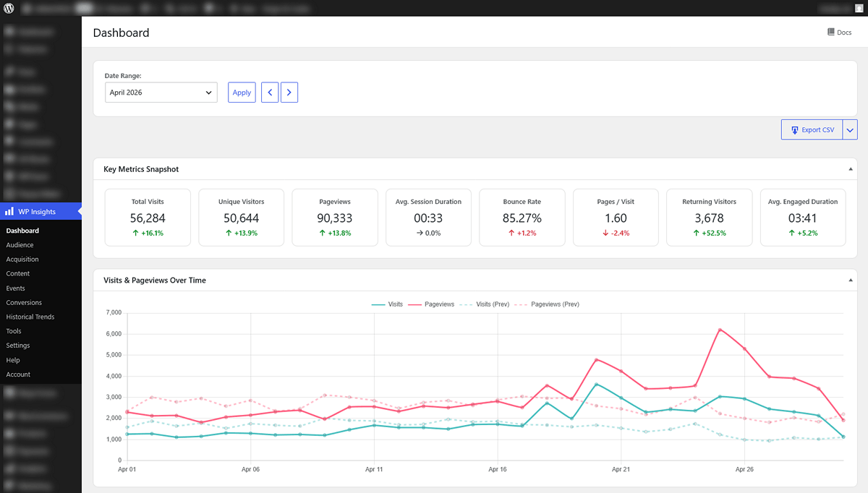The image size is (868, 493).
Task: Click the Pageviews card value 90,333
Action: (x=335, y=218)
